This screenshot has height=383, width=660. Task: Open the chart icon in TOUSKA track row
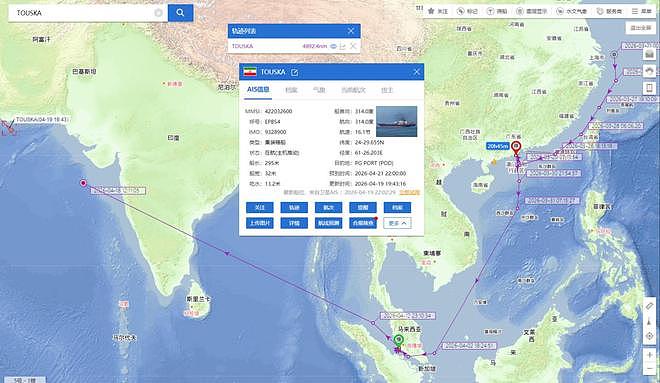coord(343,46)
